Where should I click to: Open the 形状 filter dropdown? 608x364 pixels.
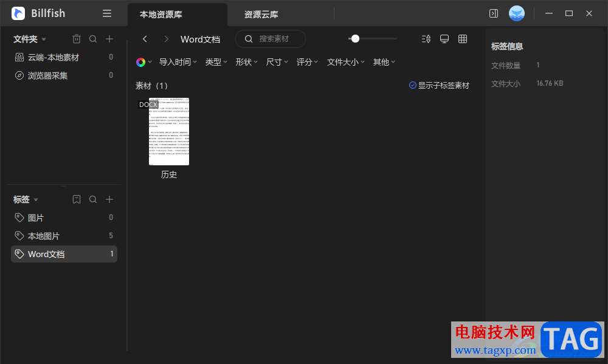coord(247,62)
